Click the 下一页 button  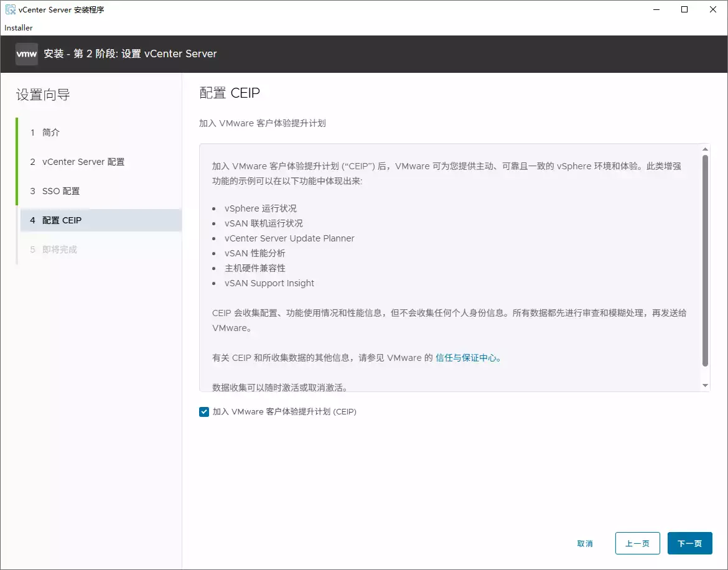(690, 543)
